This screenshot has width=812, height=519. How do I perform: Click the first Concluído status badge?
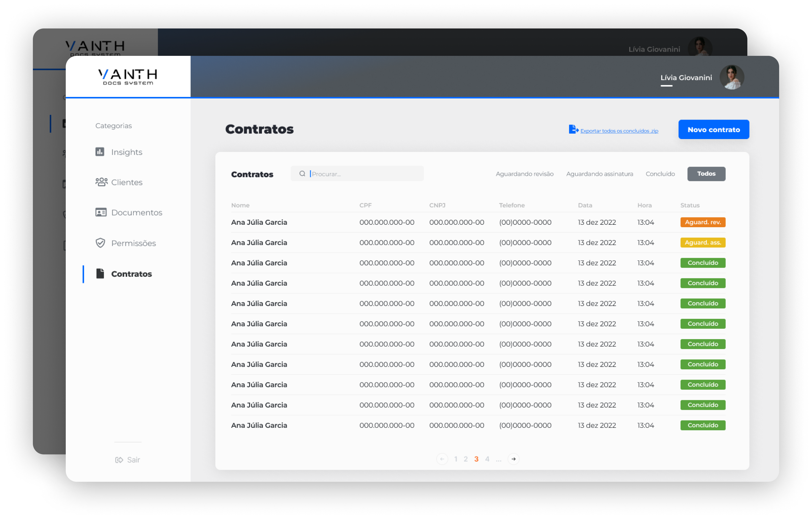pyautogui.click(x=703, y=263)
